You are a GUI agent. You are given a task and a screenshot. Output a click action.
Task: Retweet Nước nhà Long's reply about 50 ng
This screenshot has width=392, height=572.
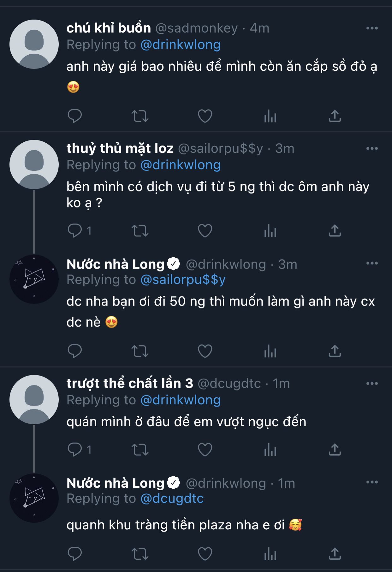coord(140,351)
